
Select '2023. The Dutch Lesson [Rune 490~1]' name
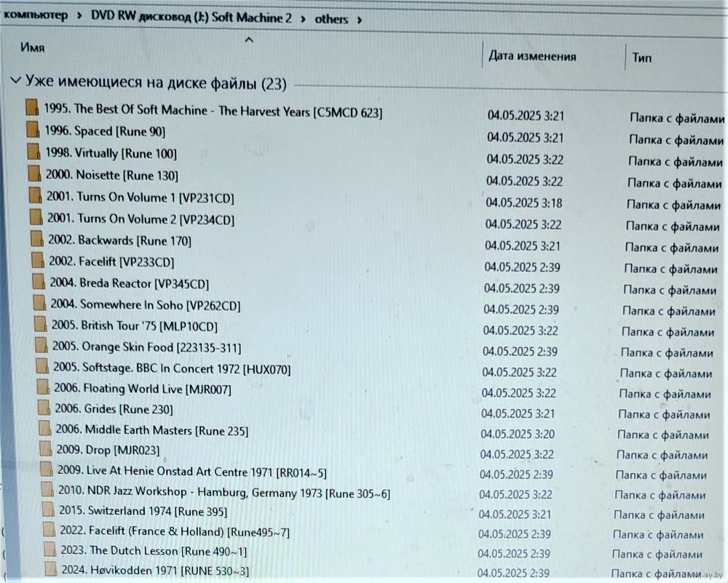(x=154, y=551)
